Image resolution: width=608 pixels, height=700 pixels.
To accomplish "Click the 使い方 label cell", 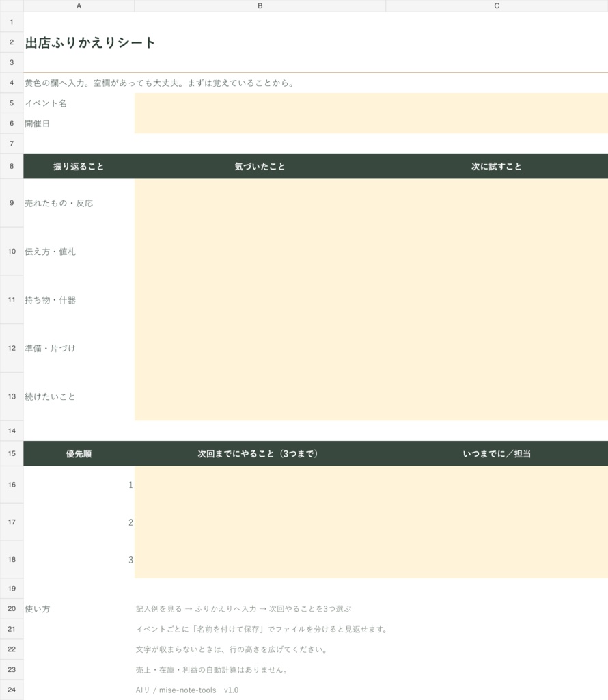I will [79, 609].
